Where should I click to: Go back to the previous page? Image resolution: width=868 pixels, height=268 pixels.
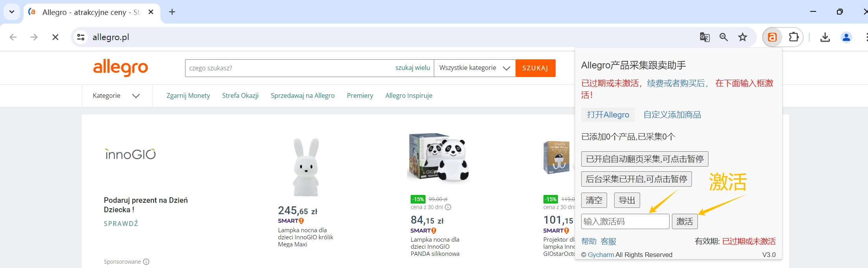[13, 37]
